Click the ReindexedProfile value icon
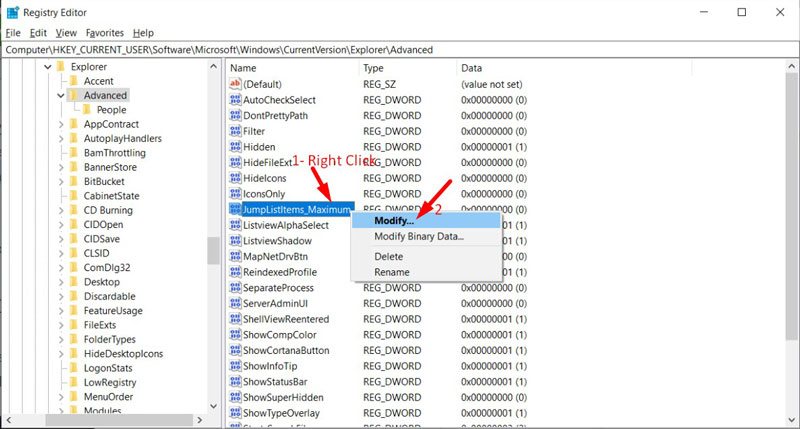 point(235,272)
